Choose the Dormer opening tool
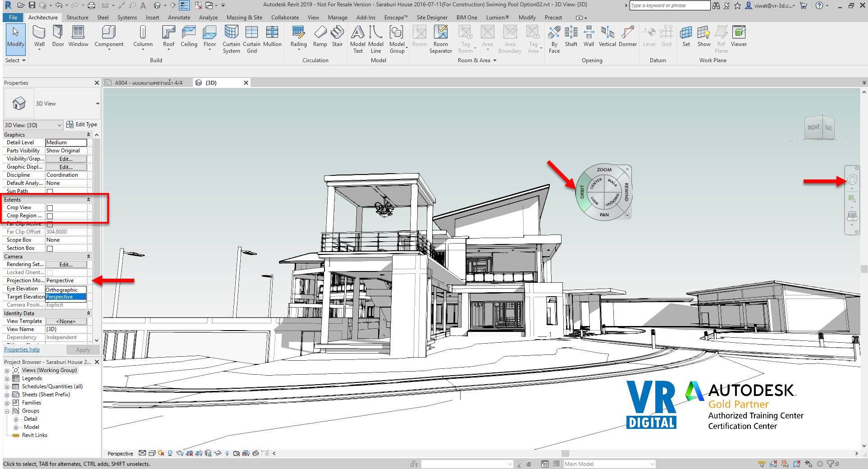The height and width of the screenshot is (469, 868). click(x=627, y=37)
